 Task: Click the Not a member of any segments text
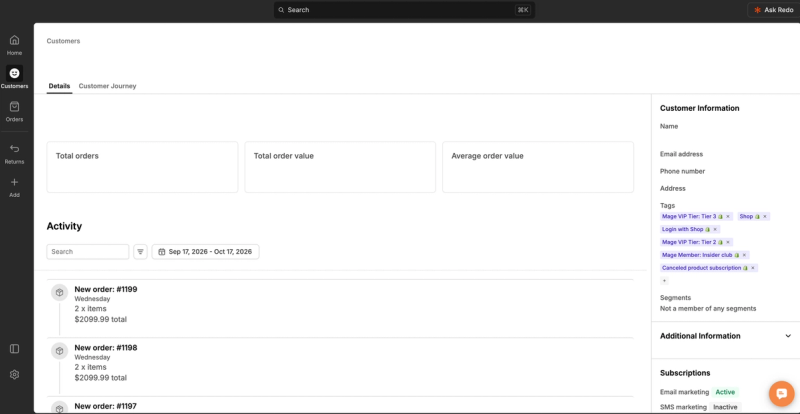[x=708, y=308]
